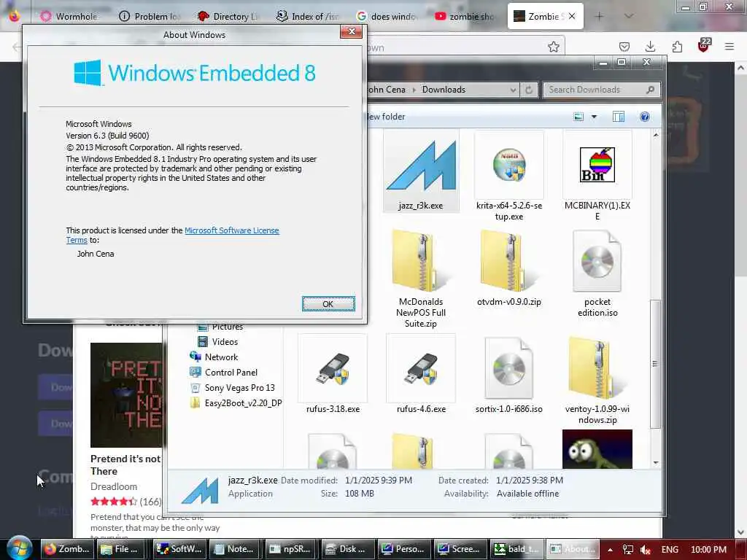Switch to bald_t... taskbar button

click(517, 549)
